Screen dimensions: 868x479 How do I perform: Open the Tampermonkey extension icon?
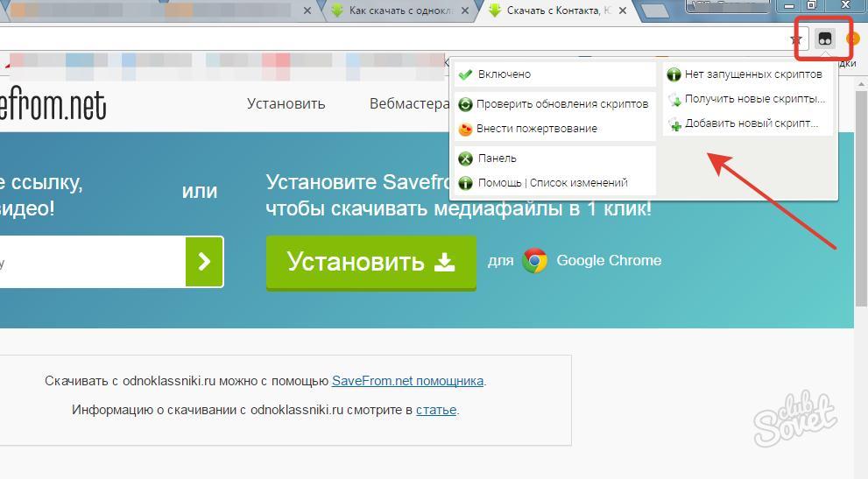click(825, 39)
